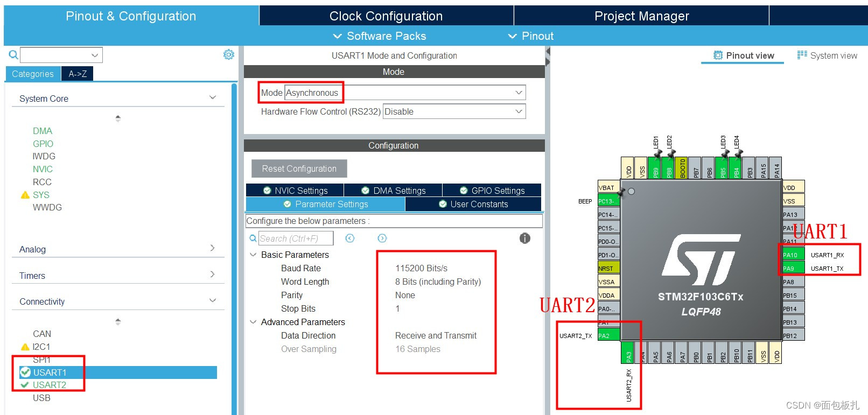Select the PB9 LED1 pin
Screen dimensions: 868x415
coord(655,168)
